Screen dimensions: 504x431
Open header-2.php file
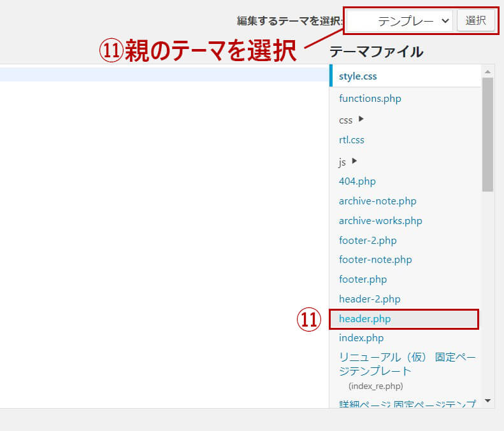click(370, 299)
